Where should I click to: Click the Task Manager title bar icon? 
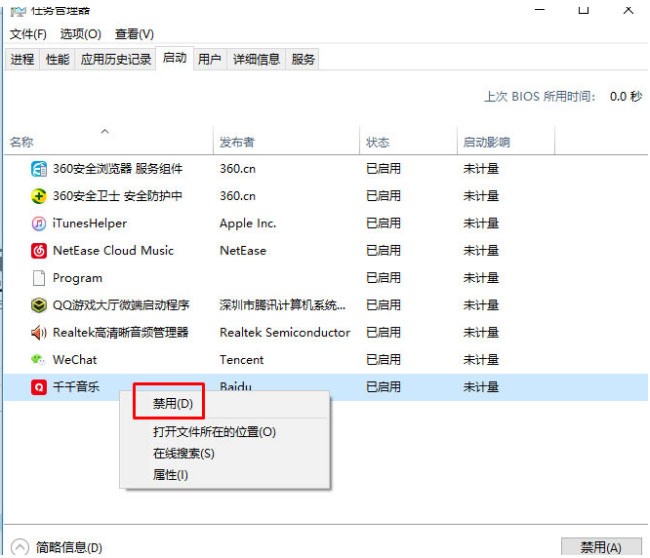(18, 11)
